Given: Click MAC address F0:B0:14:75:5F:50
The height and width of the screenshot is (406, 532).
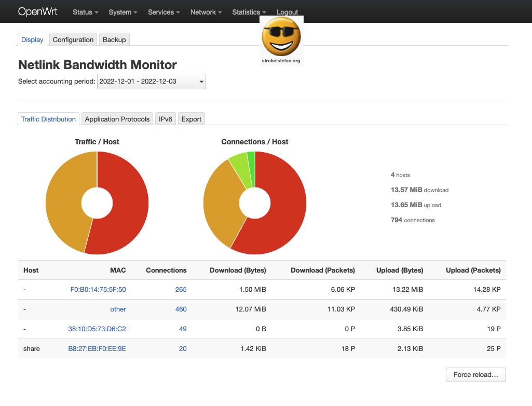Looking at the screenshot, I should pyautogui.click(x=98, y=289).
